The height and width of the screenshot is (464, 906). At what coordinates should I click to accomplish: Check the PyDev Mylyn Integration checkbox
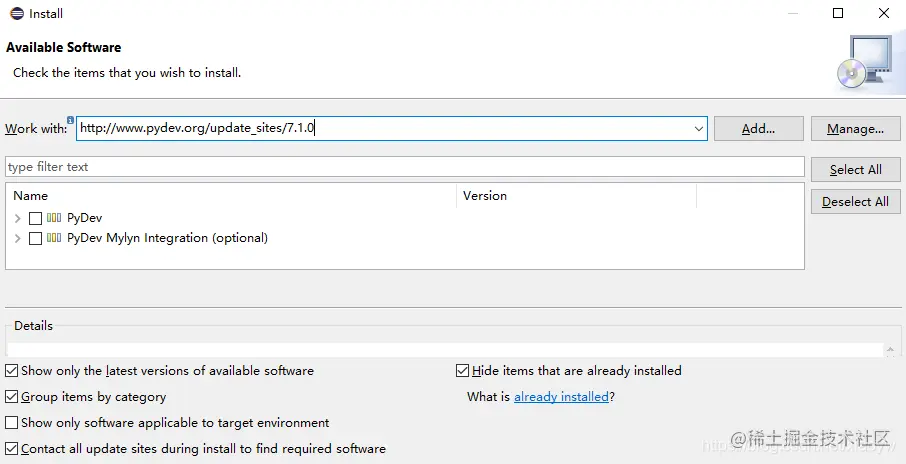tap(35, 238)
